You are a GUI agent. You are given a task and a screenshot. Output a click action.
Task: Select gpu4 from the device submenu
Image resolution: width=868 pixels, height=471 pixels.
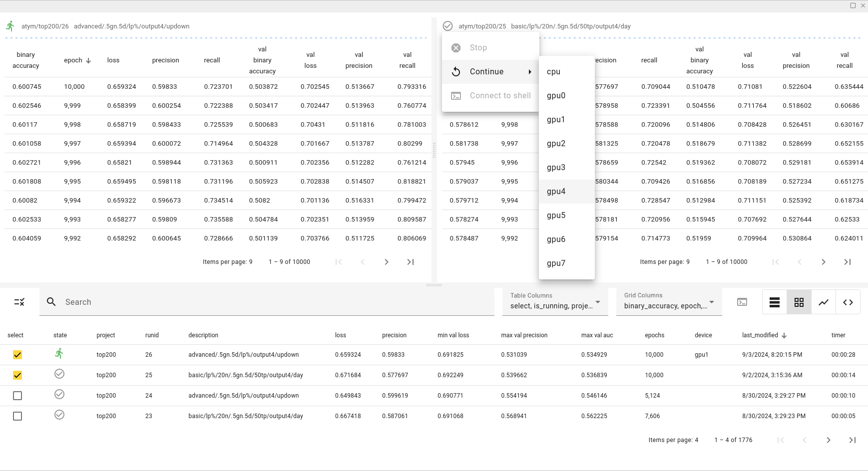coord(557,191)
